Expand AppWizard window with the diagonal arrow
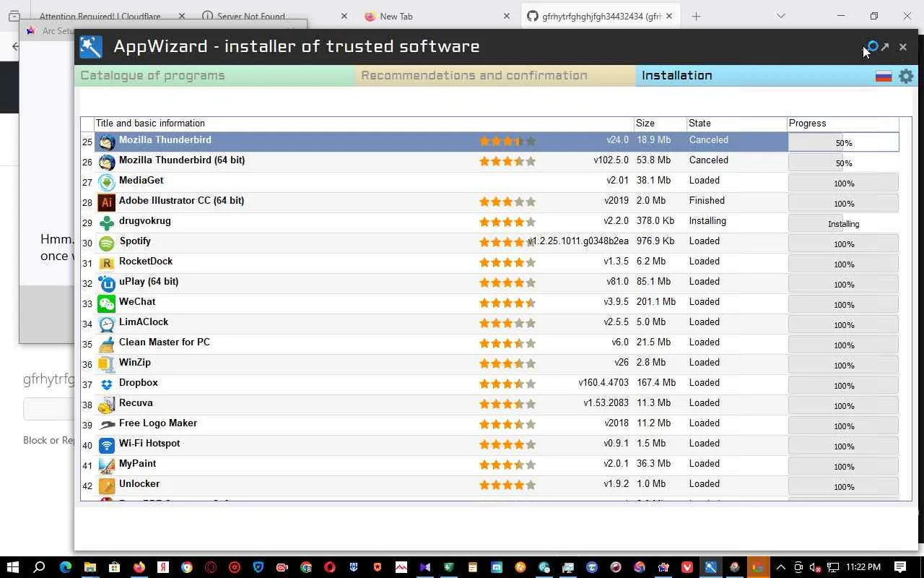This screenshot has height=578, width=924. pyautogui.click(x=885, y=47)
